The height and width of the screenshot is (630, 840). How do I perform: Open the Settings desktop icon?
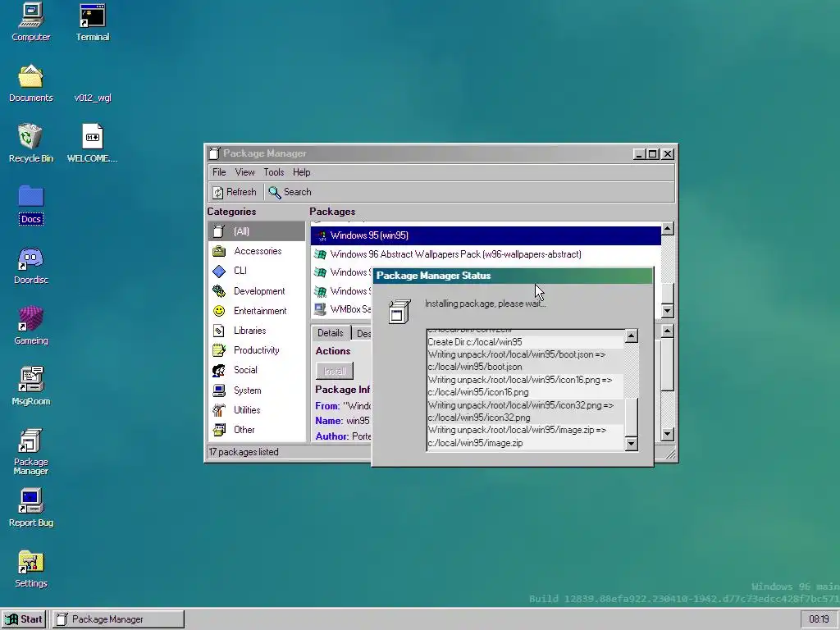[x=30, y=569]
